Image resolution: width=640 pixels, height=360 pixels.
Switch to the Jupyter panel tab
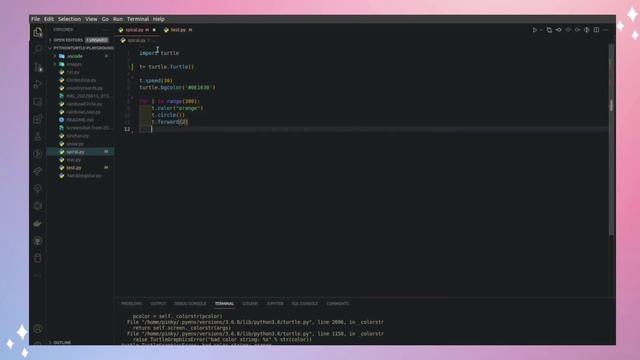pos(275,304)
